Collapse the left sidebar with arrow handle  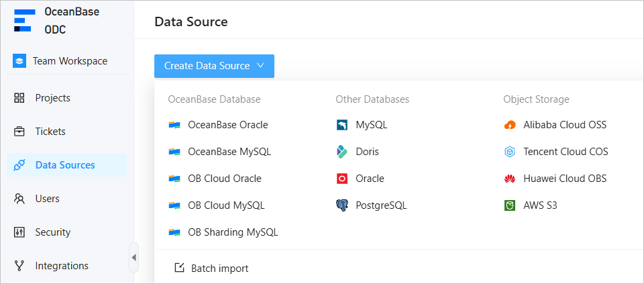point(133,257)
